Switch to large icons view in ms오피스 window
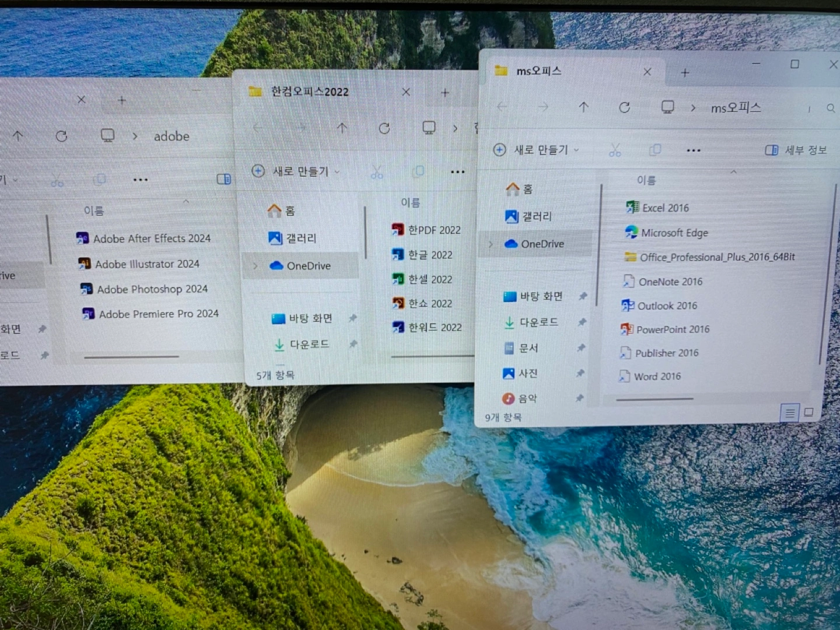 808,412
